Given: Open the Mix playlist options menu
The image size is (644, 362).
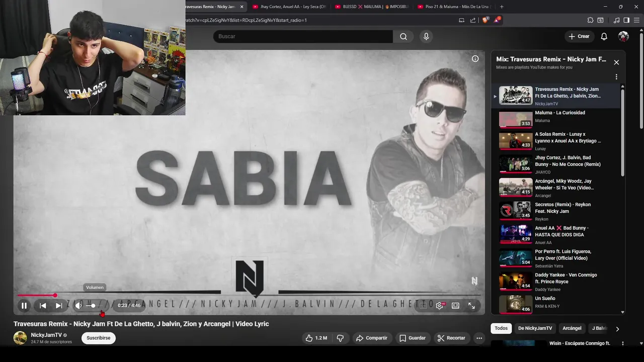Looking at the screenshot, I should 616,77.
